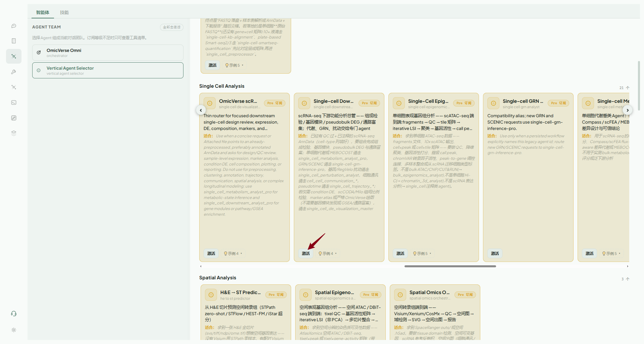Click the Single-Cell Epig card avatar icon

pyautogui.click(x=399, y=103)
